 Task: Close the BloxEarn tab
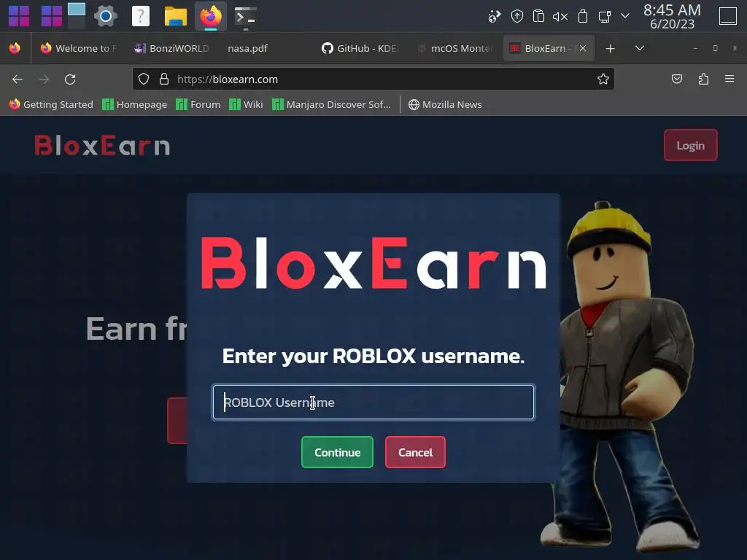(583, 48)
